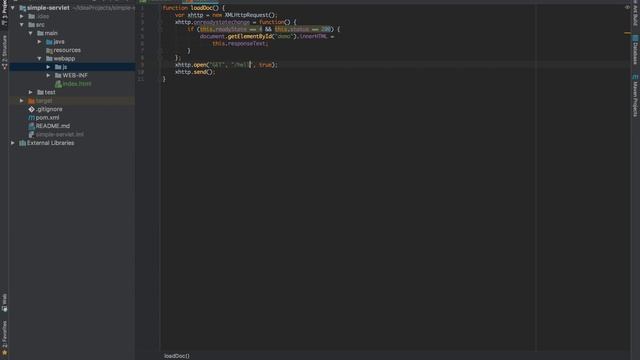Select the pom.xml file name
Viewport: 640px width, 360px height.
[47, 118]
